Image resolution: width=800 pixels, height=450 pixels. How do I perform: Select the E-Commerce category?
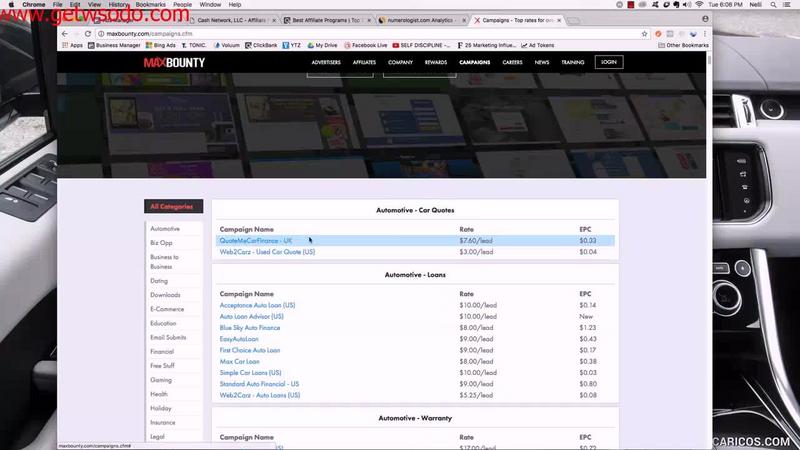pyautogui.click(x=167, y=309)
